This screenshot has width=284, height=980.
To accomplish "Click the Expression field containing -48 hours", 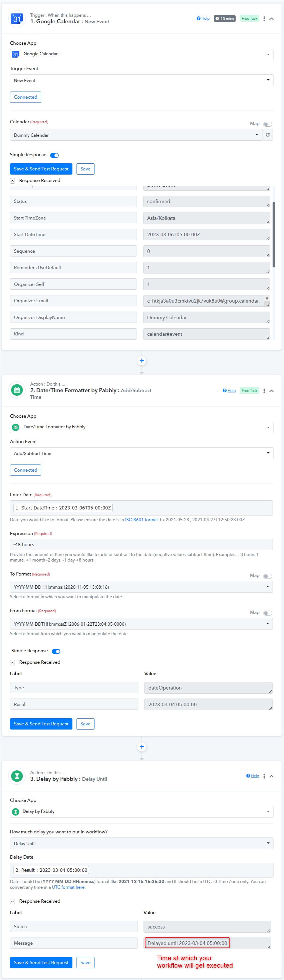I will point(142,545).
